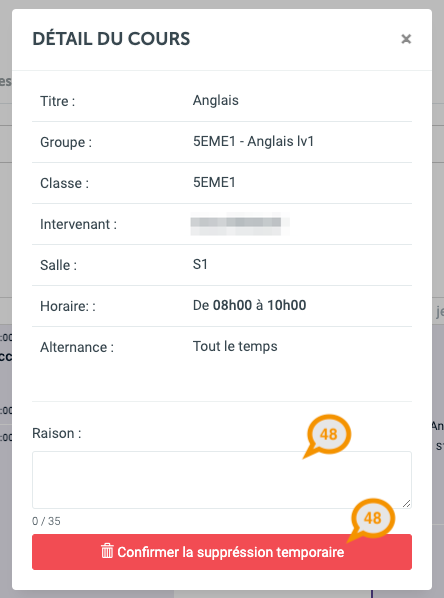This screenshot has height=598, width=444.
Task: Click the orange 48 bubble above the Raison field
Action: coord(328,434)
